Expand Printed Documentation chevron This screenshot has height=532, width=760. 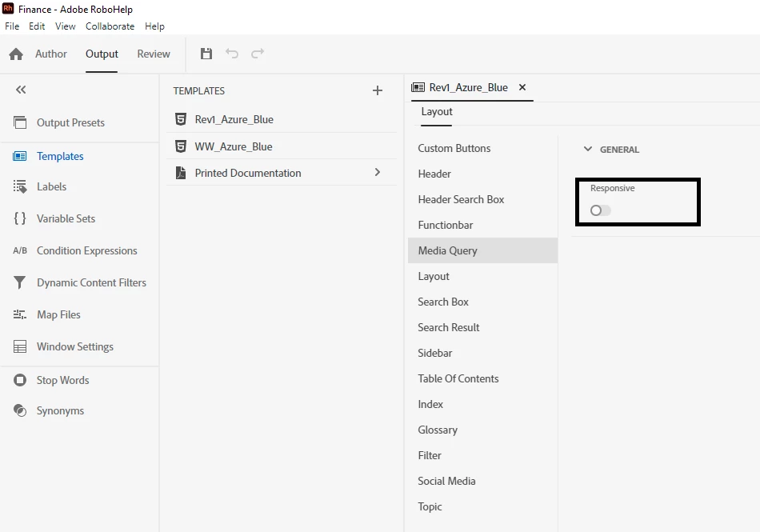tap(378, 172)
